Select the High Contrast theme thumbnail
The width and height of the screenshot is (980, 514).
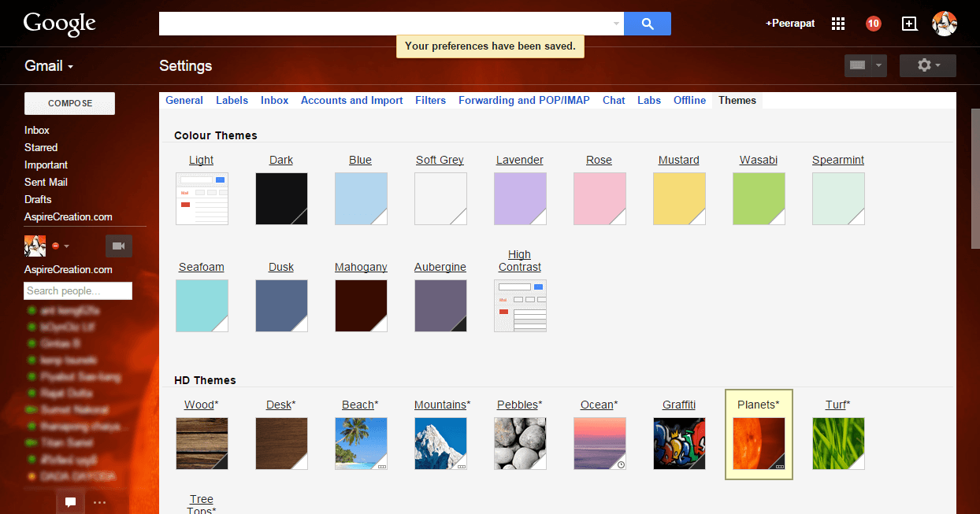click(x=520, y=305)
